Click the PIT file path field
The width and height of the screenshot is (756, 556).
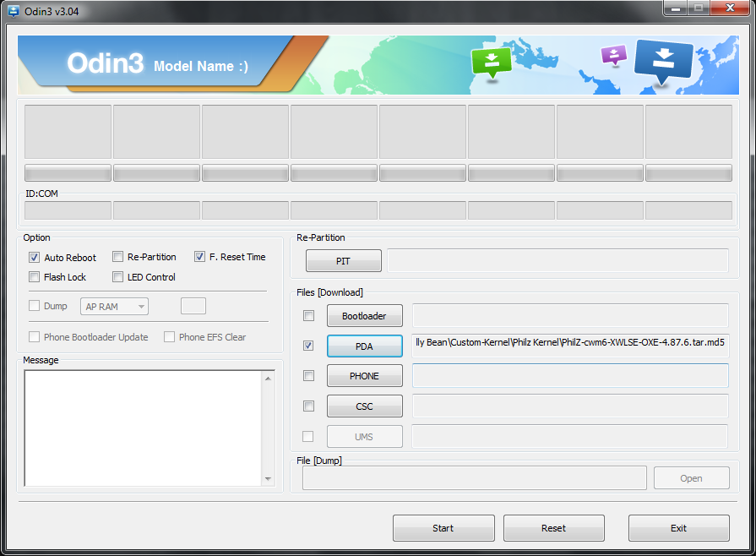pyautogui.click(x=557, y=260)
